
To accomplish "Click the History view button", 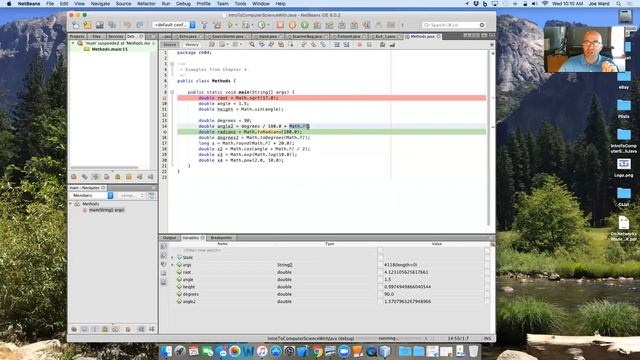I will click(192, 44).
